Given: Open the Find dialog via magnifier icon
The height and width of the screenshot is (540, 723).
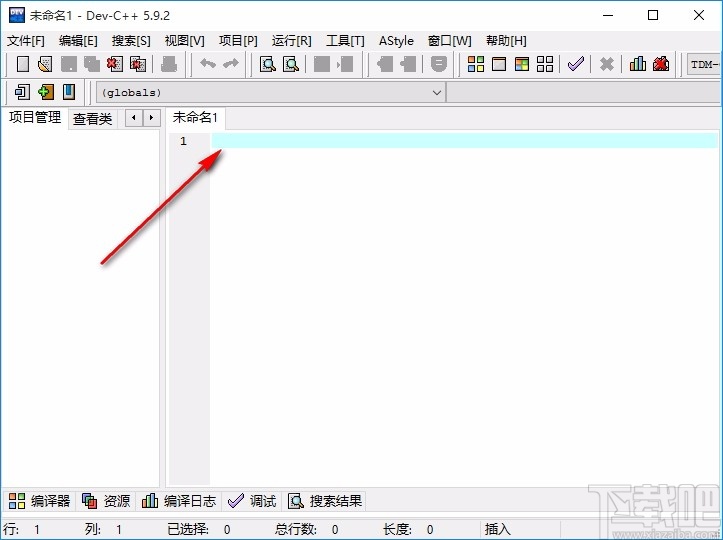Looking at the screenshot, I should [x=267, y=64].
